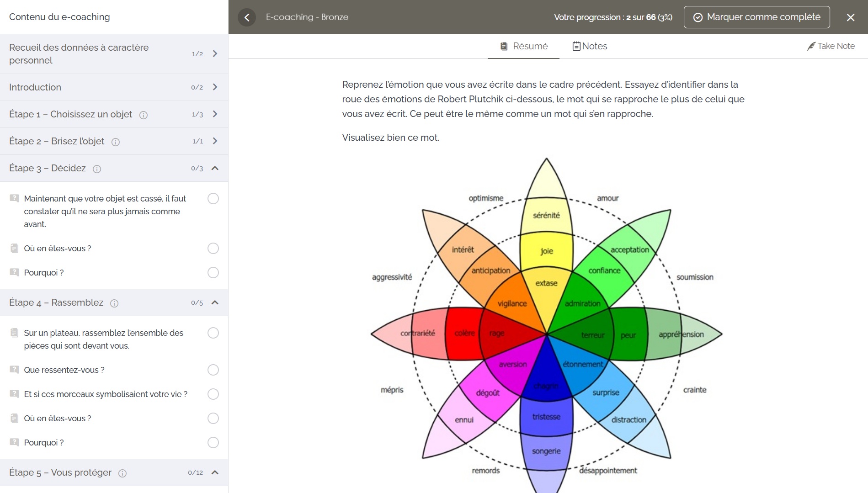Mark 'Que ressentez-vous ?' completion circle
Viewport: 868px width, 493px height.
point(213,370)
